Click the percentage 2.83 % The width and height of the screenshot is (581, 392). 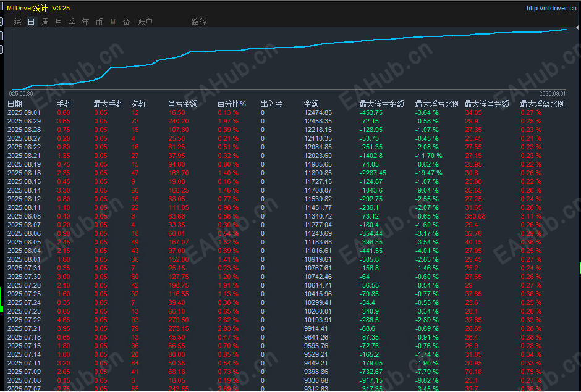point(228,328)
